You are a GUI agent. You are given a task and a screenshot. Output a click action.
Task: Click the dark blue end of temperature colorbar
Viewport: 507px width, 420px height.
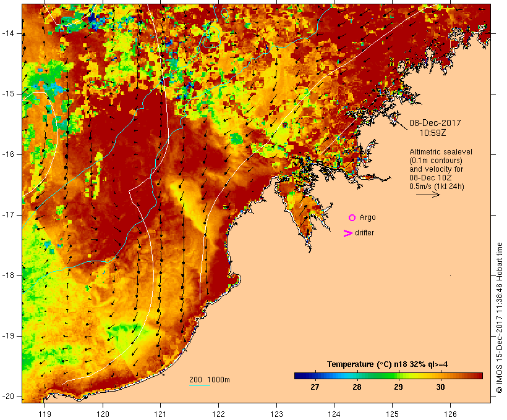(x=299, y=376)
